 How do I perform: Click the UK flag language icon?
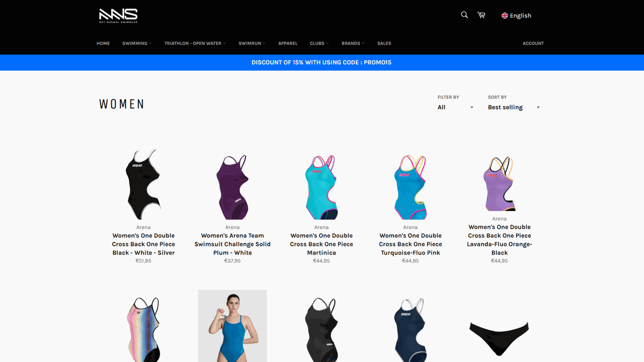click(x=504, y=16)
